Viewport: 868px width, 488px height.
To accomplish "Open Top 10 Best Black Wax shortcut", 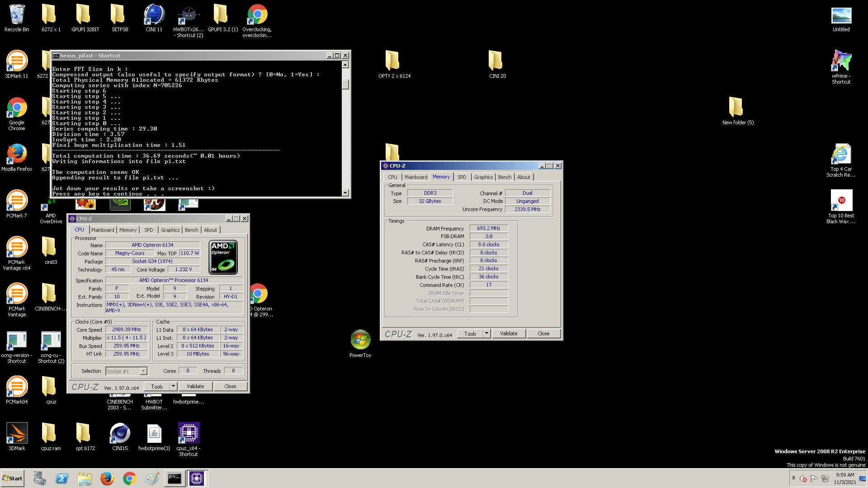I will pyautogui.click(x=841, y=207).
